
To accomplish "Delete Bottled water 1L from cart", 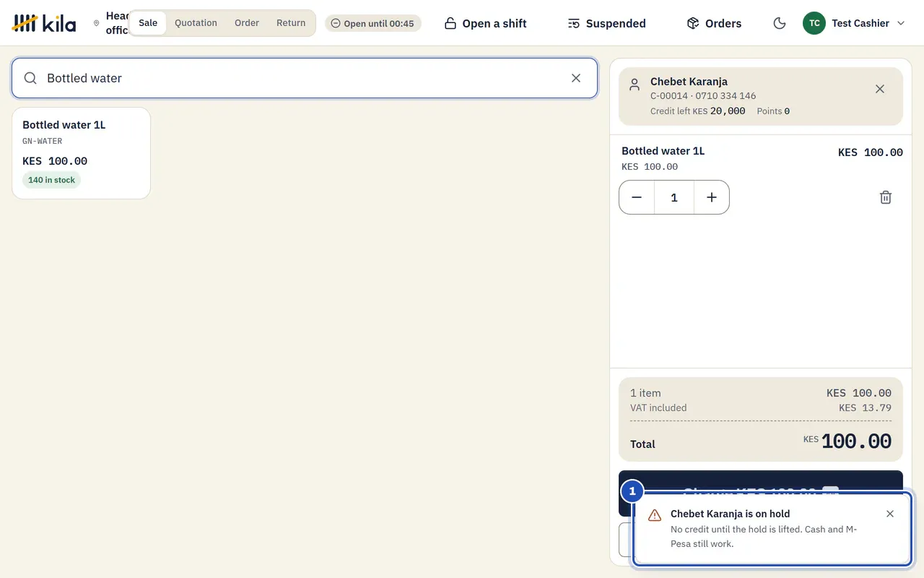I will (x=886, y=197).
